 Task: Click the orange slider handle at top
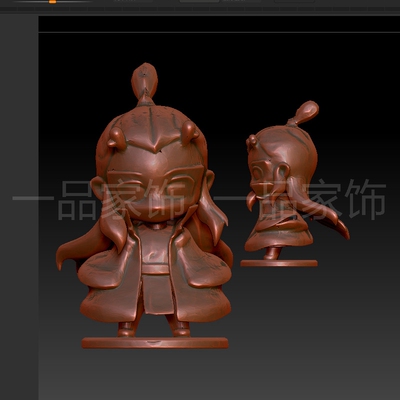52,2
